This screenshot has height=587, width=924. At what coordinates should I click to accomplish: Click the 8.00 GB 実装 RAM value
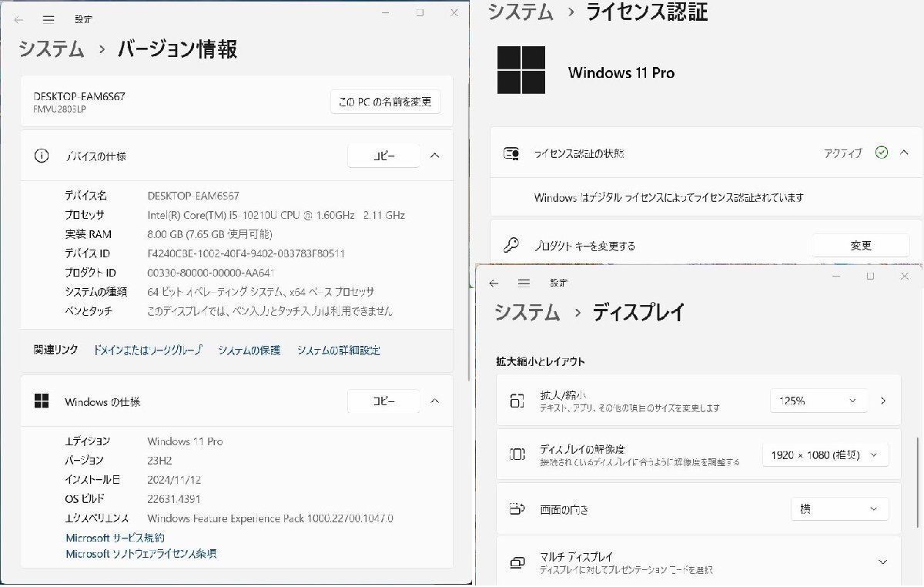coord(209,234)
